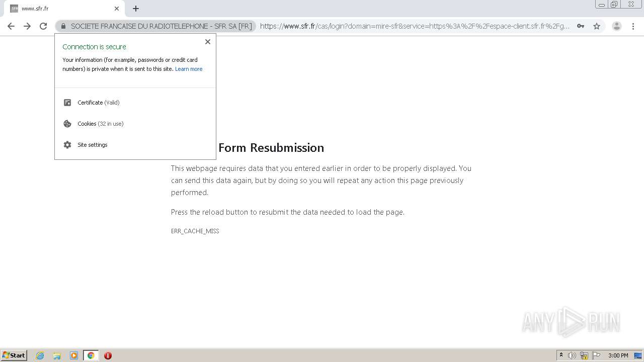Click the 3:00 PM clock
The image size is (644, 362).
click(x=618, y=355)
